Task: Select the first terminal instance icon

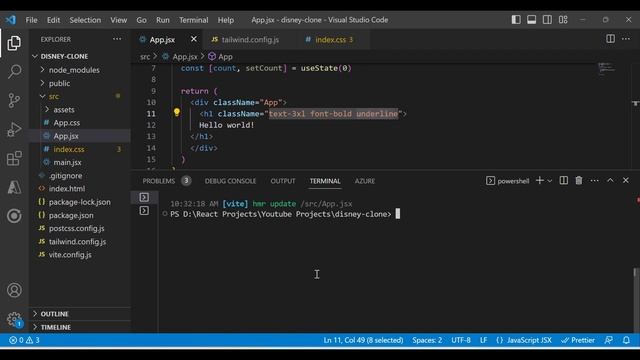Action: [x=144, y=197]
